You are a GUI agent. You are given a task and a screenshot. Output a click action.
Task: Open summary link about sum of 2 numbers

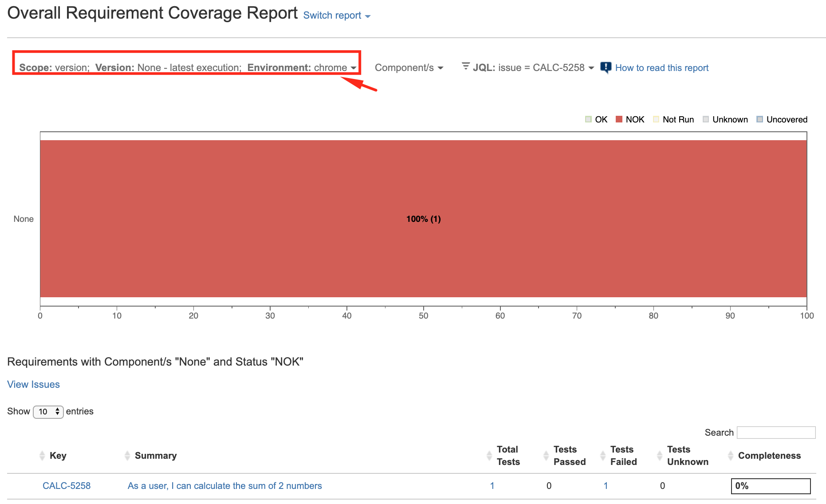pyautogui.click(x=225, y=486)
